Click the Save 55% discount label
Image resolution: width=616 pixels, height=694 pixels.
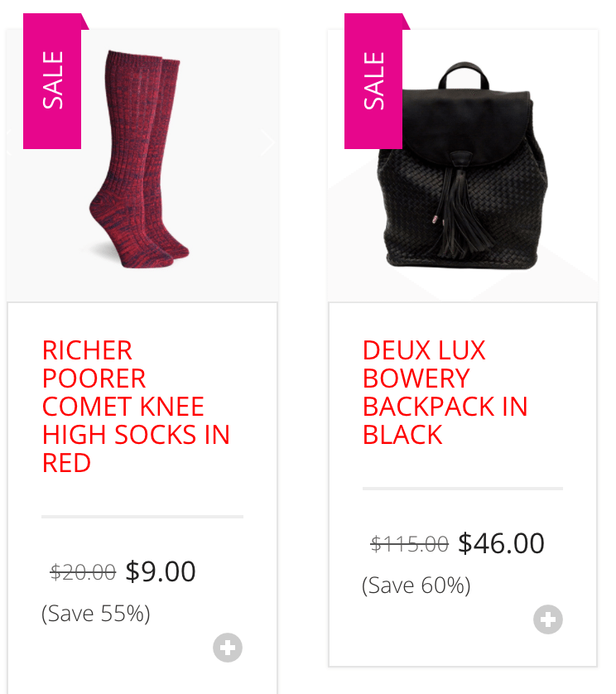point(96,614)
